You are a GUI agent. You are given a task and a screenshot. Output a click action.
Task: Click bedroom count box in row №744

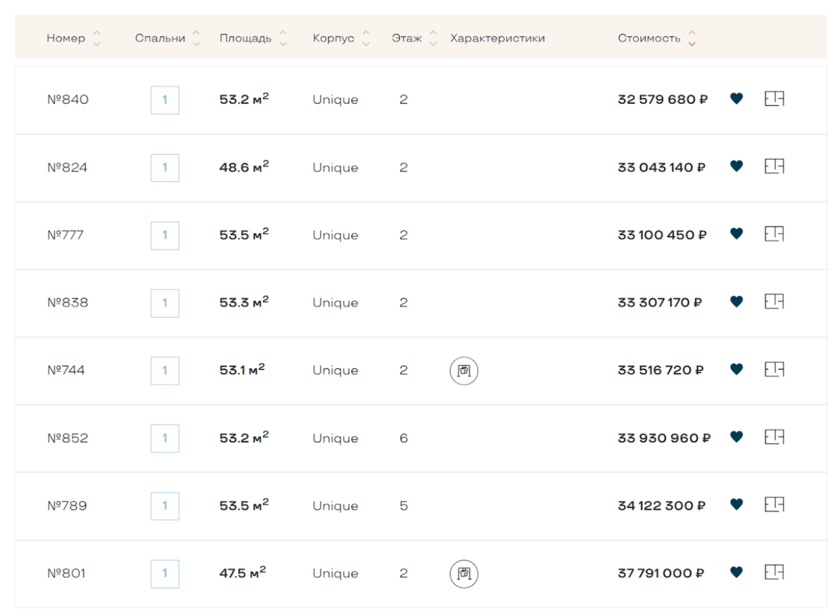165,370
